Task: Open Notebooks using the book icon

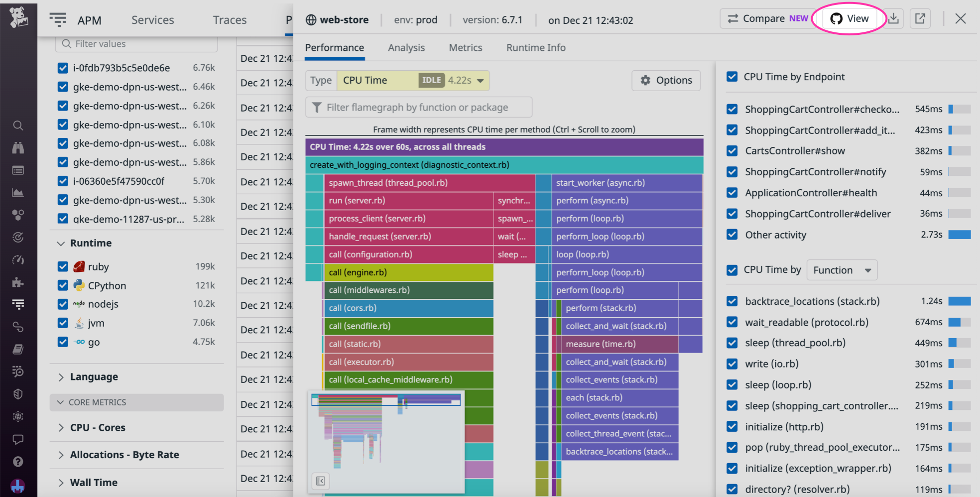Action: pos(18,349)
